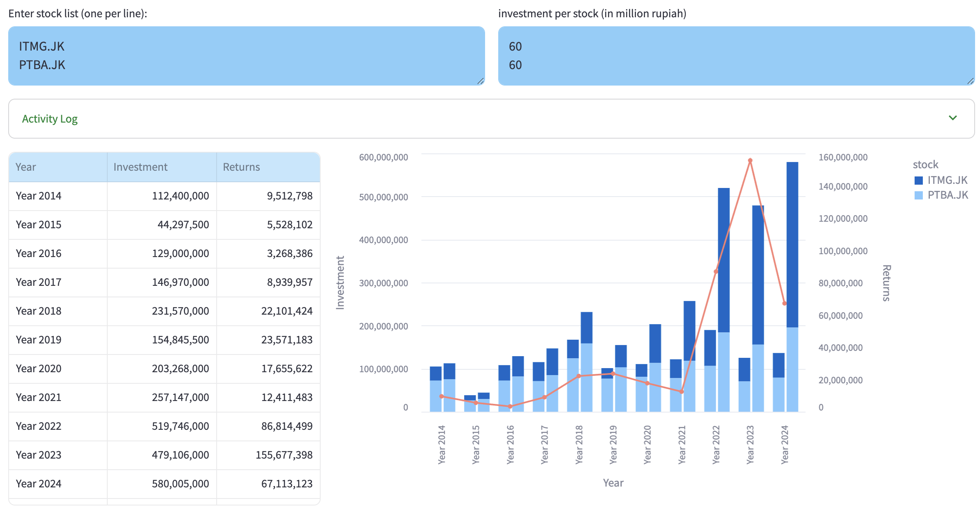Viewport: 980px width, 510px height.
Task: Click the investment per stock text area
Action: 736,56
